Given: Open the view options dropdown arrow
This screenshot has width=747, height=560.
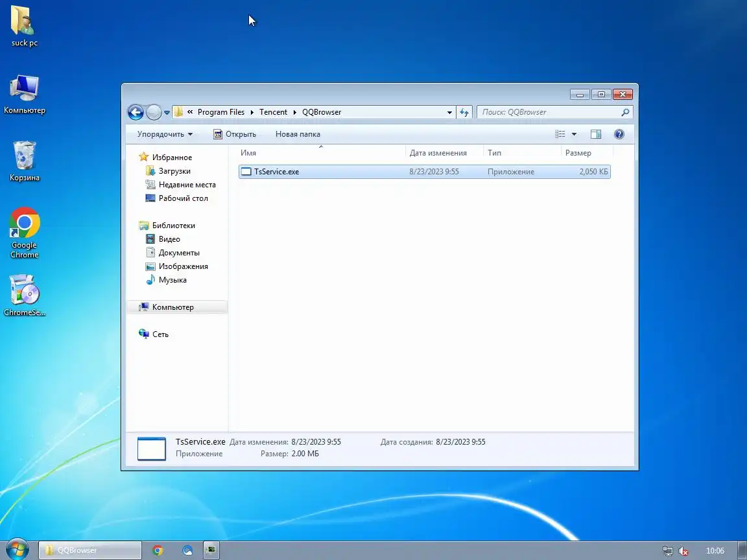Looking at the screenshot, I should pos(574,134).
